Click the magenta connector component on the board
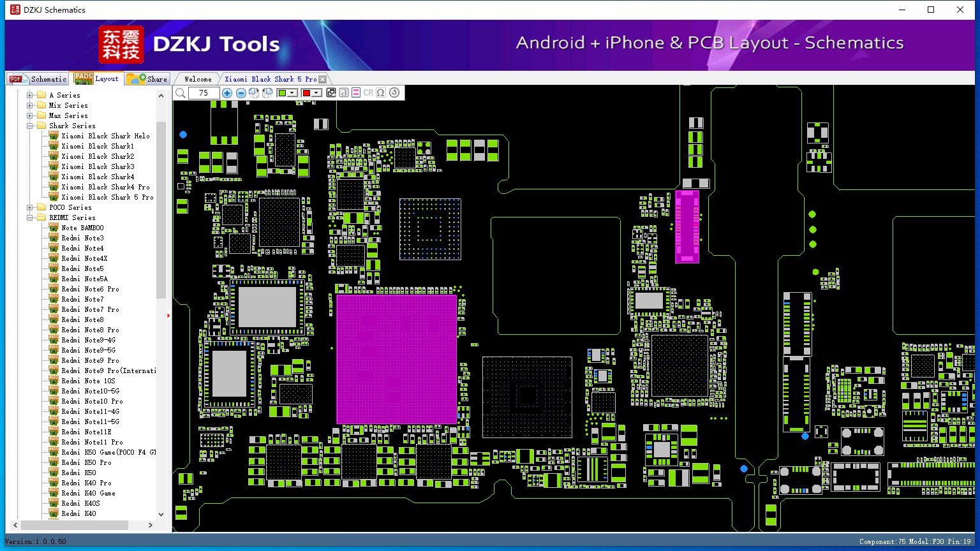This screenshot has height=551, width=980. coord(687,226)
